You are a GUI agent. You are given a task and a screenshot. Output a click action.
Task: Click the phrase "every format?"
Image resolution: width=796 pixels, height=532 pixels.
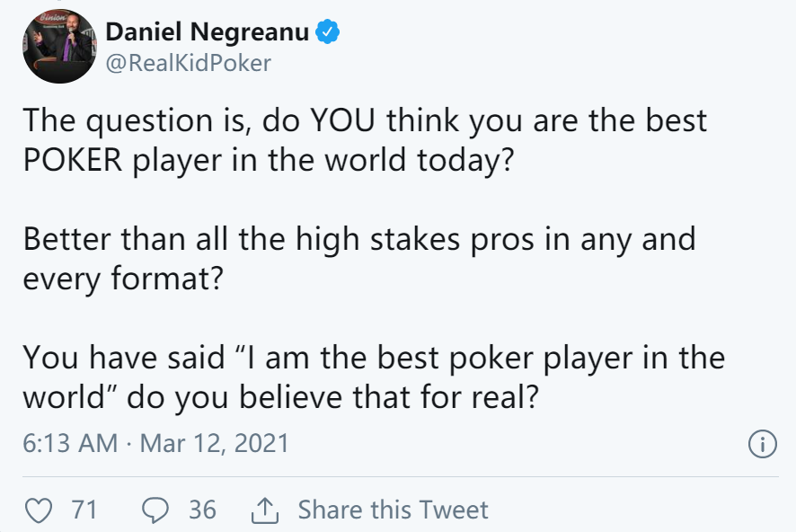tap(123, 279)
